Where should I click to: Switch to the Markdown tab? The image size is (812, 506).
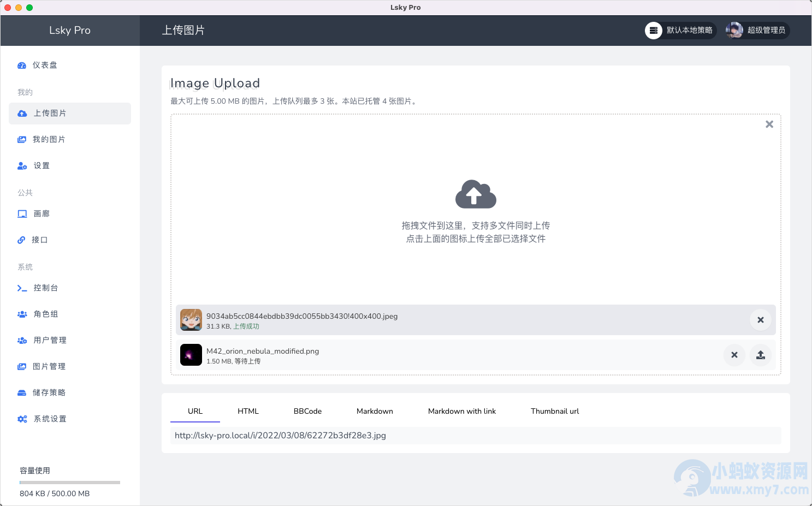pos(375,412)
